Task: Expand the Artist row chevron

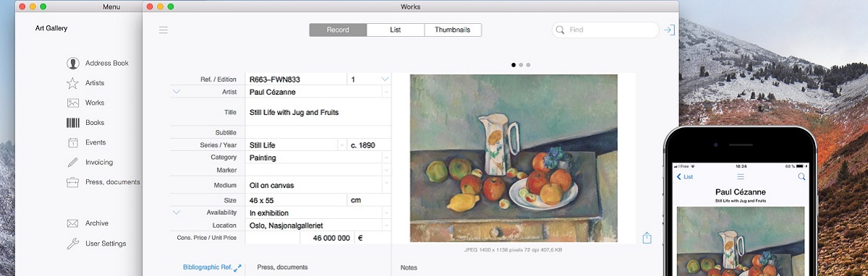Action: pos(176,92)
